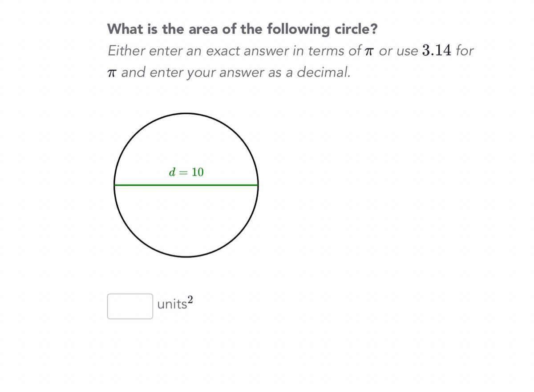The height and width of the screenshot is (392, 534).
Task: Click the π symbol before 'or use'
Action: (368, 51)
